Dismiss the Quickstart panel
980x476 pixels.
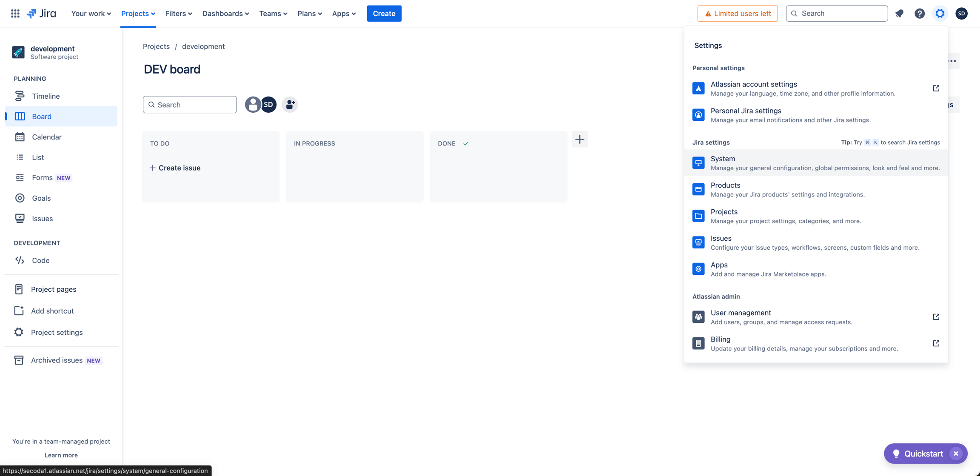pos(956,453)
